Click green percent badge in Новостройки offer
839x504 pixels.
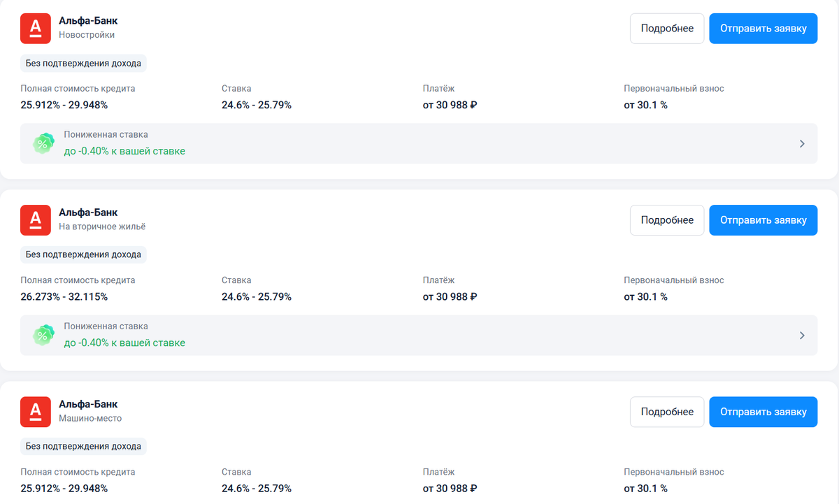tap(43, 143)
